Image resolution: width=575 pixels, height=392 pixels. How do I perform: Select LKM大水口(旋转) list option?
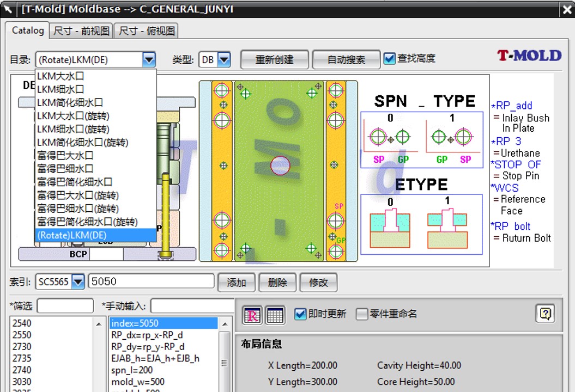pyautogui.click(x=96, y=116)
